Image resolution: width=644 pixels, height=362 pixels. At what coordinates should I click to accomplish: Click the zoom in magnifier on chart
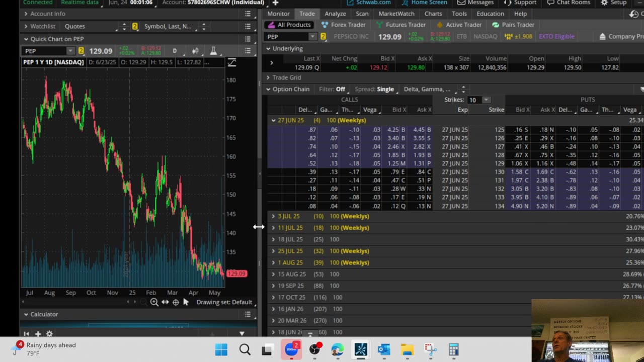click(154, 302)
